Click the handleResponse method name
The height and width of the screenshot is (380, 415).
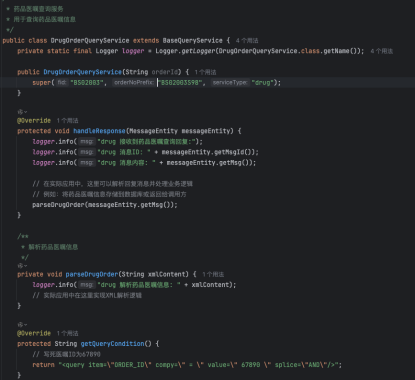pos(99,131)
